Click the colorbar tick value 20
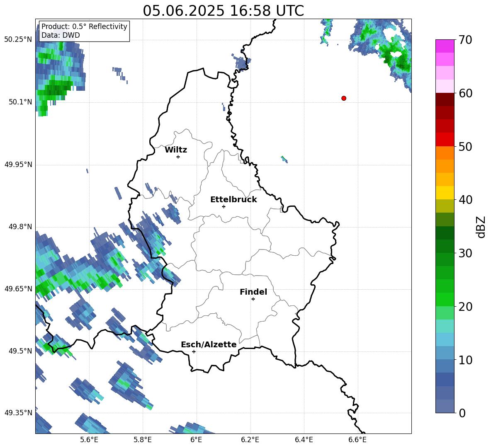The image size is (491, 448). point(465,306)
